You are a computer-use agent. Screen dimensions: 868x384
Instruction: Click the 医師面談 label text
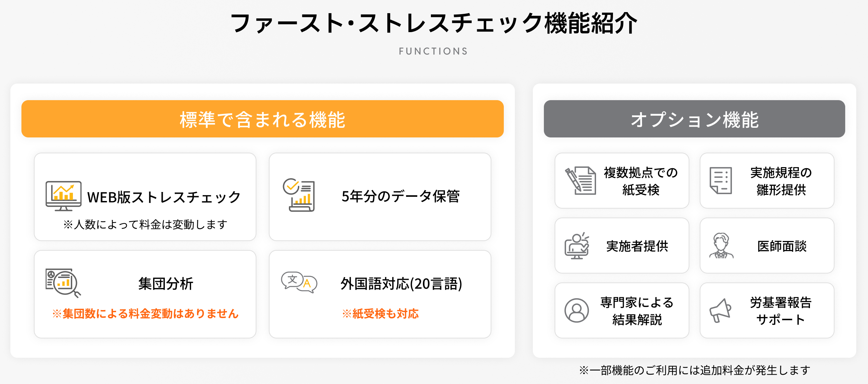[x=782, y=246]
